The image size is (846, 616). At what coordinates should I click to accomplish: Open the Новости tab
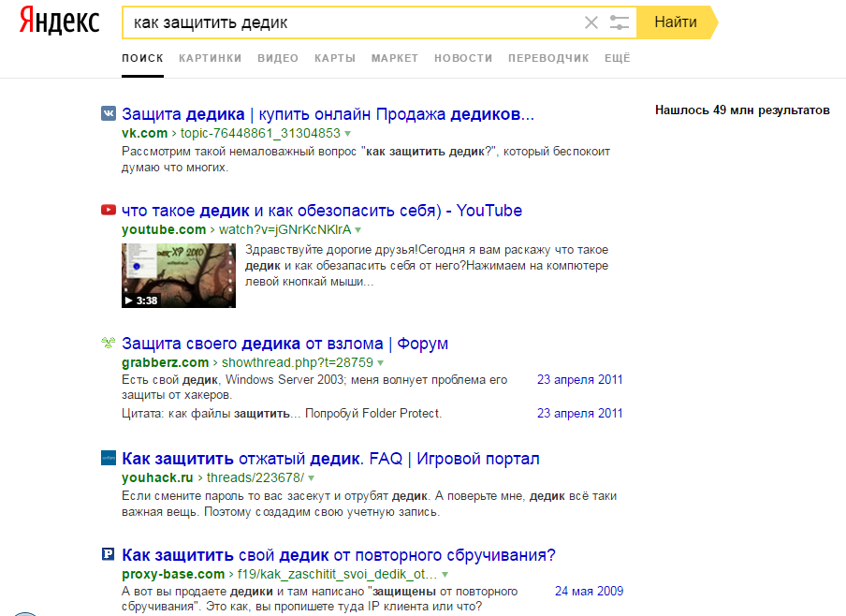(463, 58)
